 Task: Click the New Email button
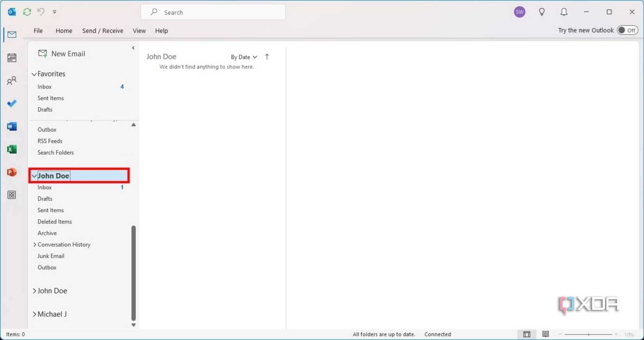(x=62, y=54)
